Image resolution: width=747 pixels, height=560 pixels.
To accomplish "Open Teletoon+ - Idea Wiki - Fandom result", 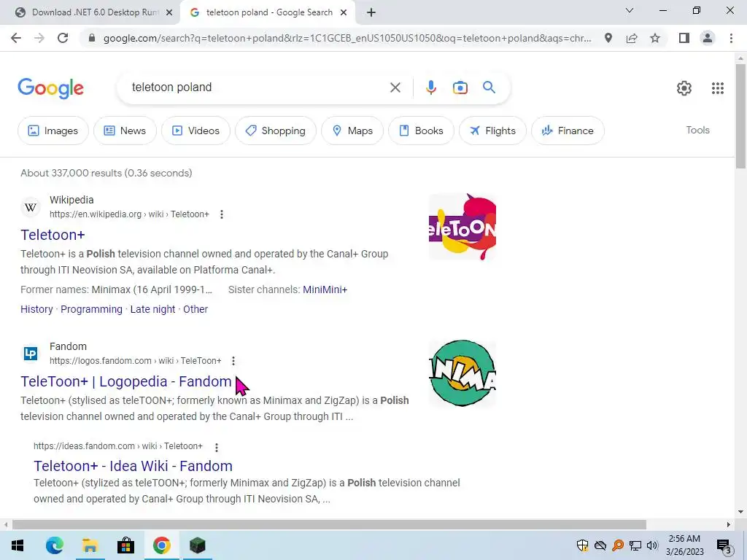I will point(133,466).
